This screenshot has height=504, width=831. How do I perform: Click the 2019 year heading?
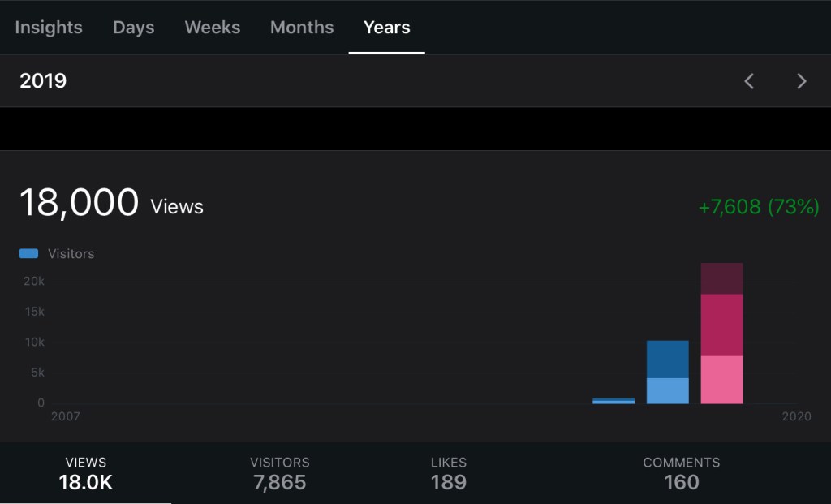click(43, 81)
